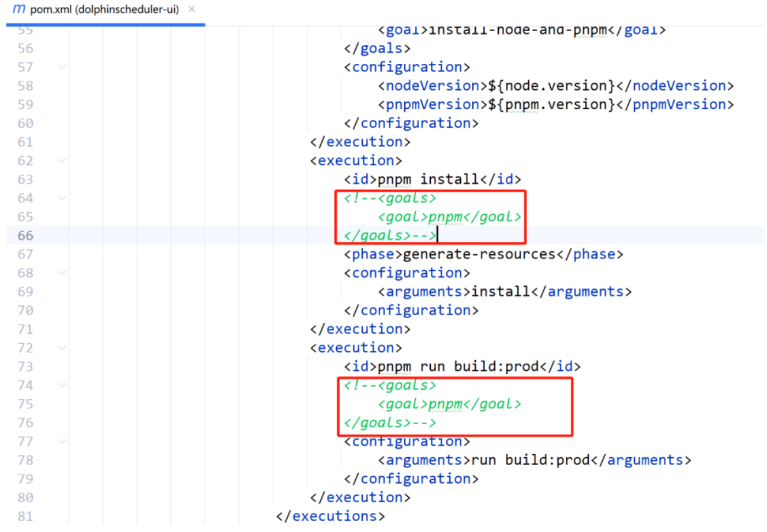Close the pom.xml editor tab
The height and width of the screenshot is (532, 767).
click(192, 9)
